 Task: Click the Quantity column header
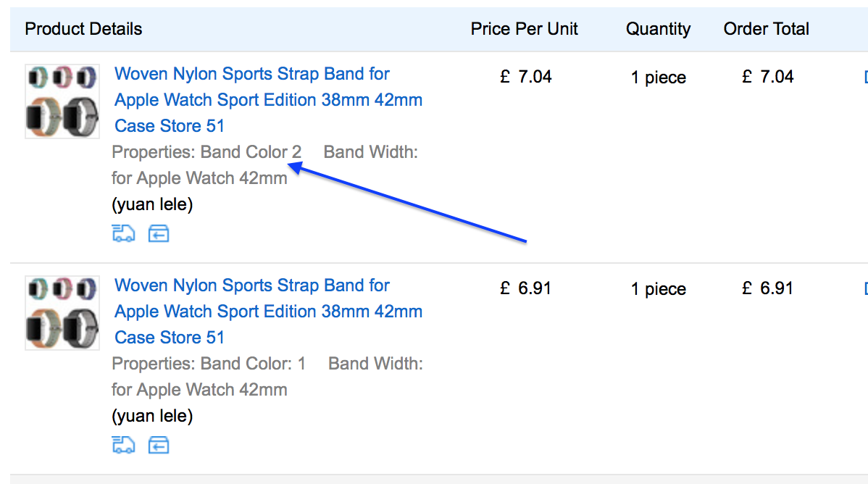click(x=658, y=30)
